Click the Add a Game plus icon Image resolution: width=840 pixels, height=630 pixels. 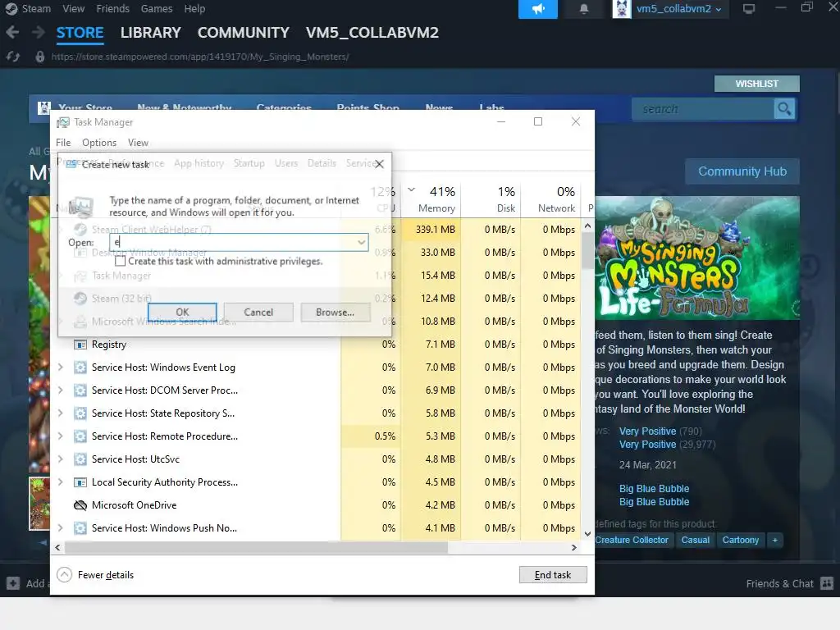13,583
